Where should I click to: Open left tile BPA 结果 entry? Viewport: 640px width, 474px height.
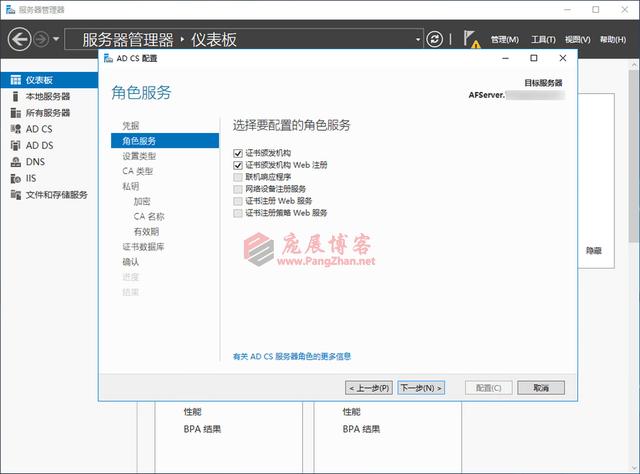202,429
